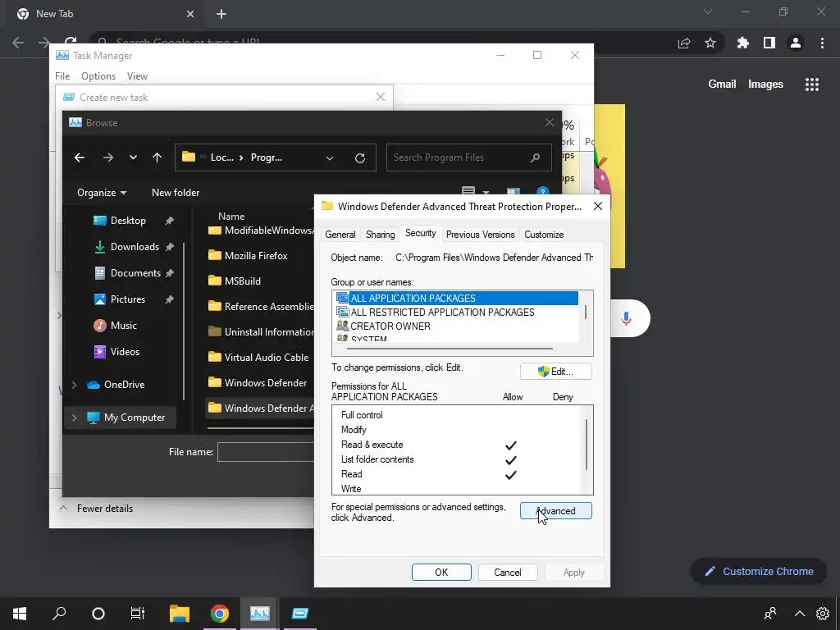Click Customize Chrome button
The image size is (840, 630).
[760, 572]
